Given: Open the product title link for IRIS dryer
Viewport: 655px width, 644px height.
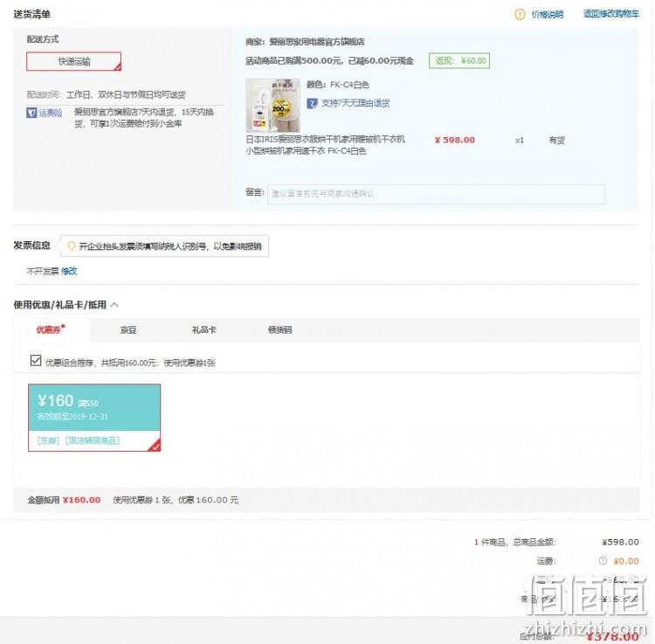Looking at the screenshot, I should point(325,145).
